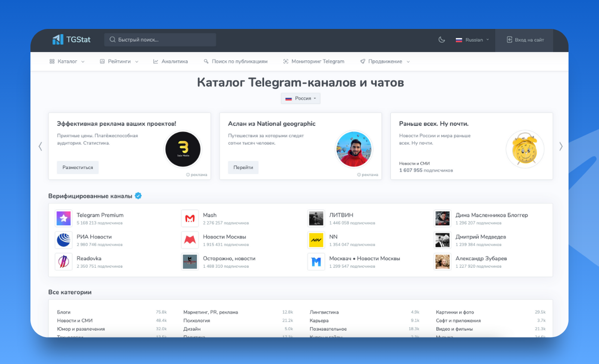
Task: Click the yellow alarm clock avatar
Action: point(525,149)
